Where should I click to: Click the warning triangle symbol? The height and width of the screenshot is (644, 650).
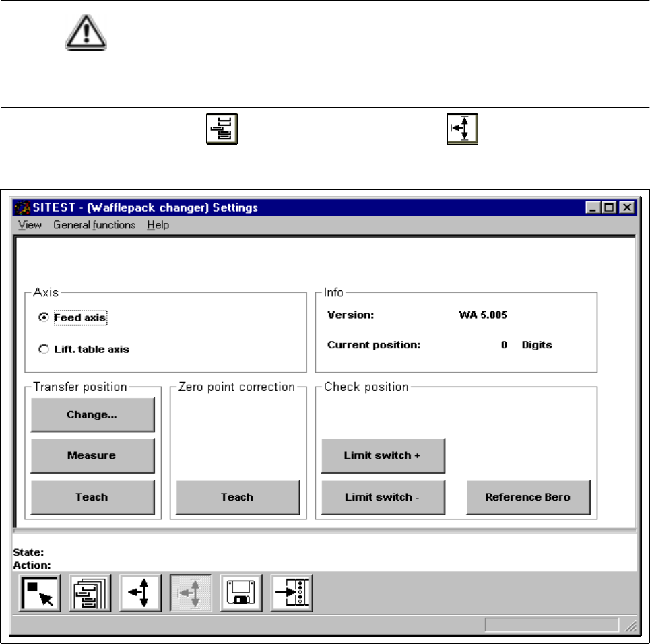point(86,32)
